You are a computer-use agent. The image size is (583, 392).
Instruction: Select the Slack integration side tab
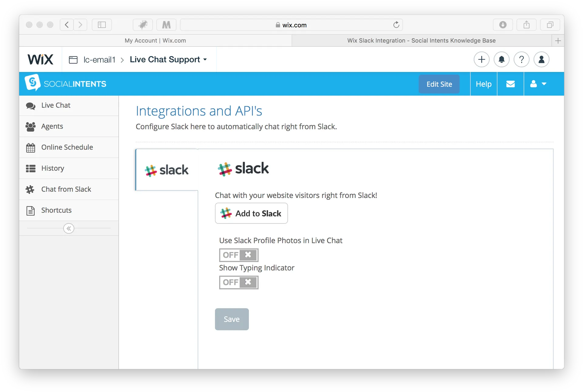point(167,170)
